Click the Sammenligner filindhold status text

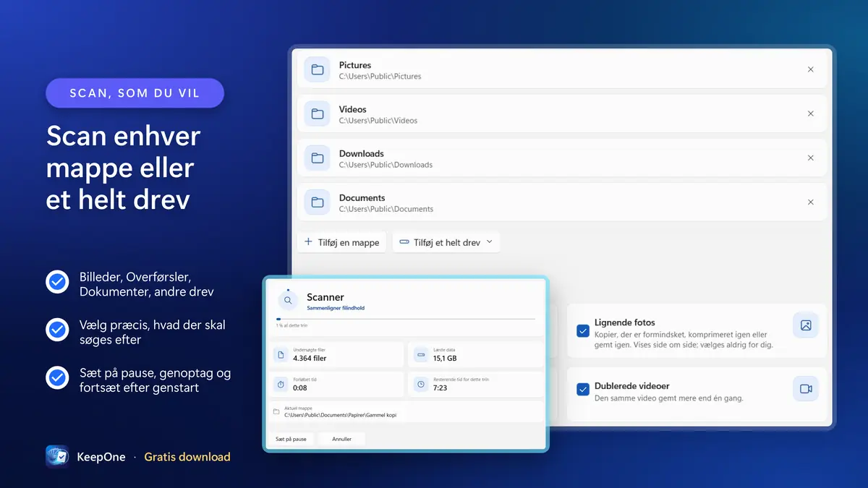click(336, 308)
